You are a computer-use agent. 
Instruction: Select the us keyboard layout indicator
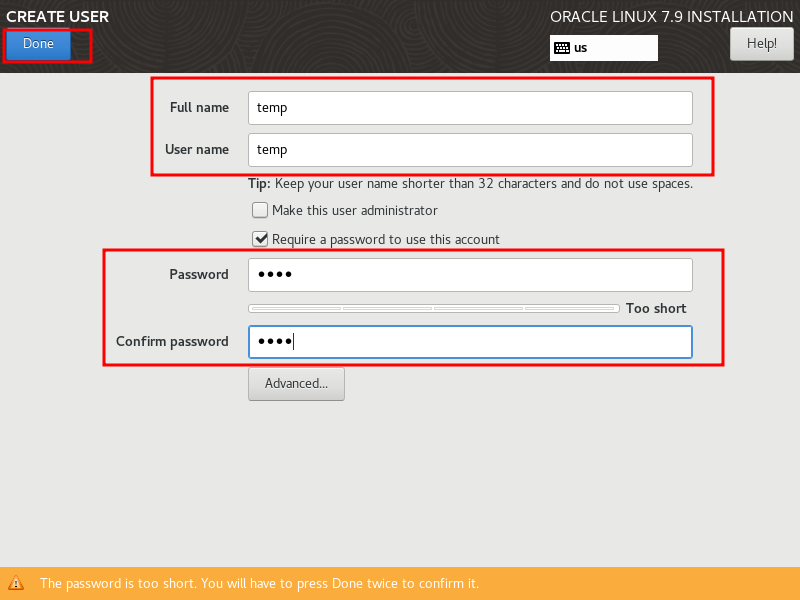click(604, 48)
